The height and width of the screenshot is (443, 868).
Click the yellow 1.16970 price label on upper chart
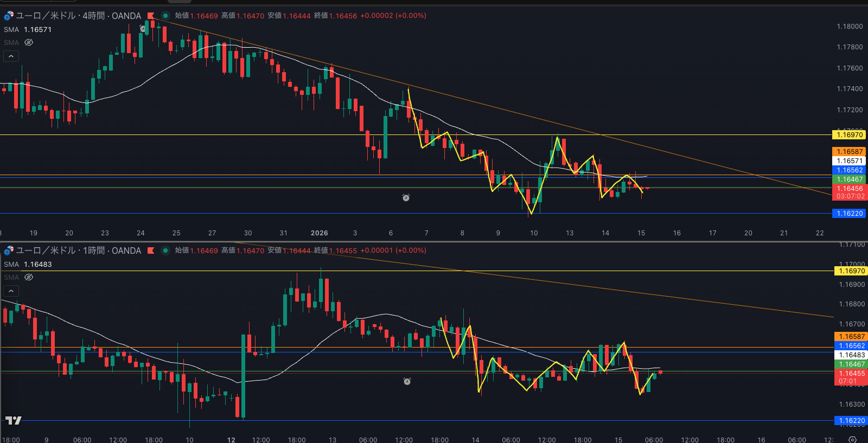pos(849,135)
